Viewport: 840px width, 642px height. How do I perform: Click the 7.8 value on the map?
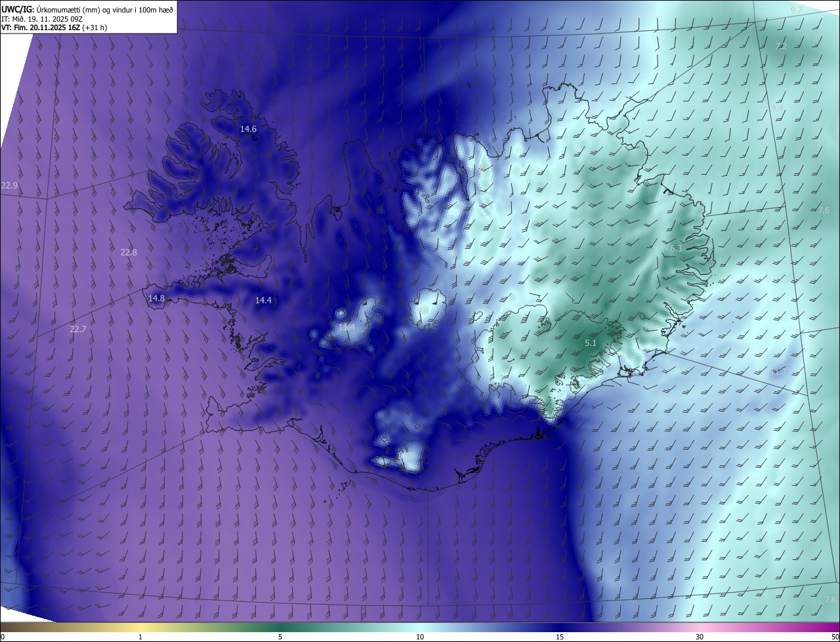(830, 600)
